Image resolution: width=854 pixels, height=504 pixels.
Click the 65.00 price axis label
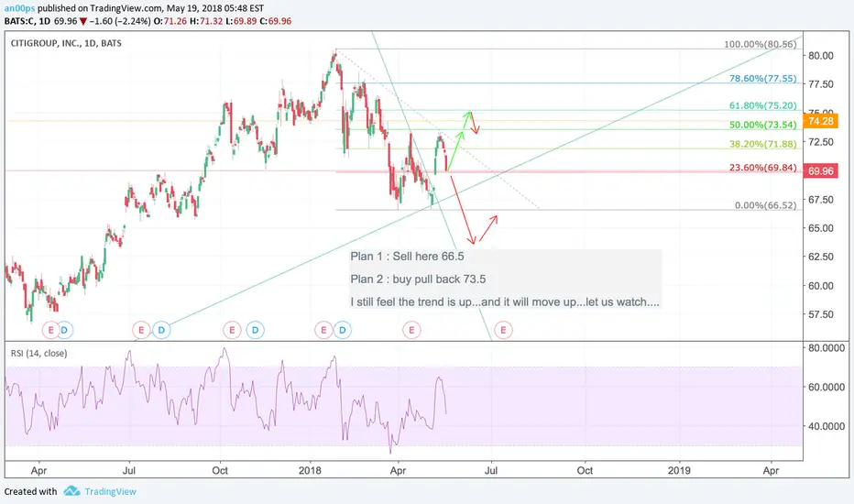821,228
